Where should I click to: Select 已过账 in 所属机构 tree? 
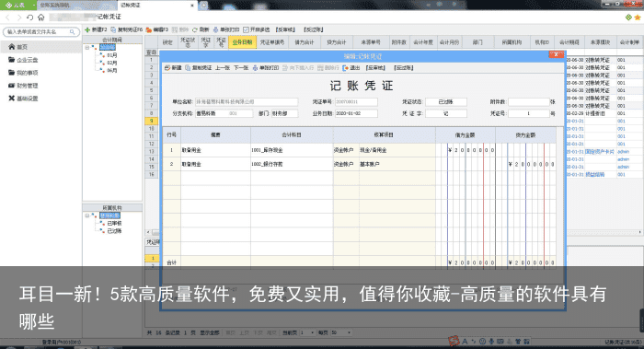coord(114,231)
